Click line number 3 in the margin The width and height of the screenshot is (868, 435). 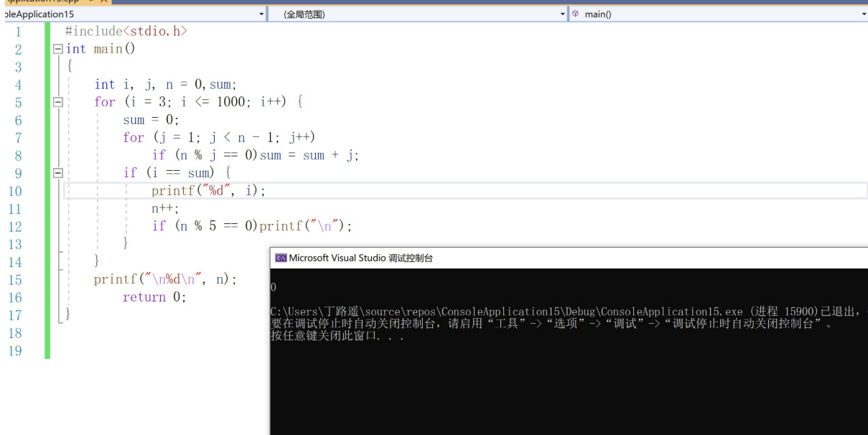(18, 67)
